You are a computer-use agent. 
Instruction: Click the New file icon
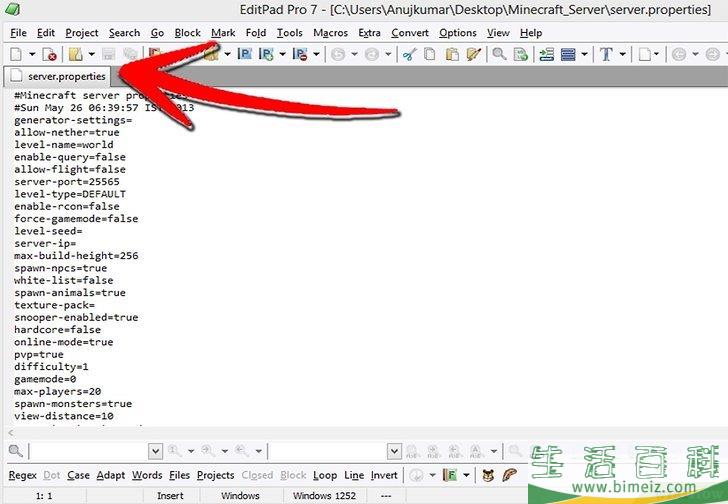click(x=16, y=54)
